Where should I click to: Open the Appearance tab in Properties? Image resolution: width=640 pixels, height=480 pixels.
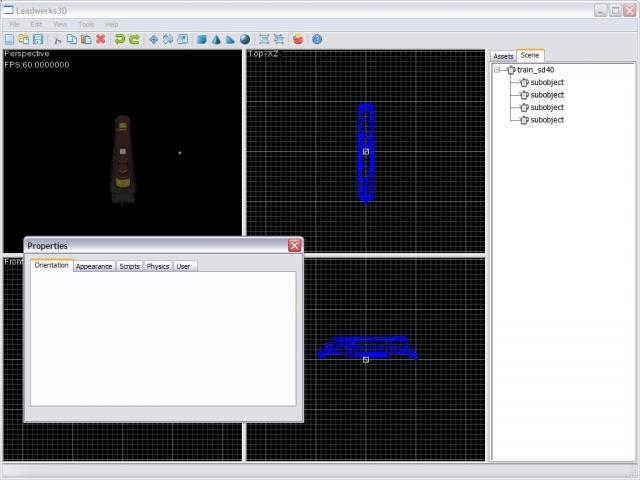(x=94, y=266)
